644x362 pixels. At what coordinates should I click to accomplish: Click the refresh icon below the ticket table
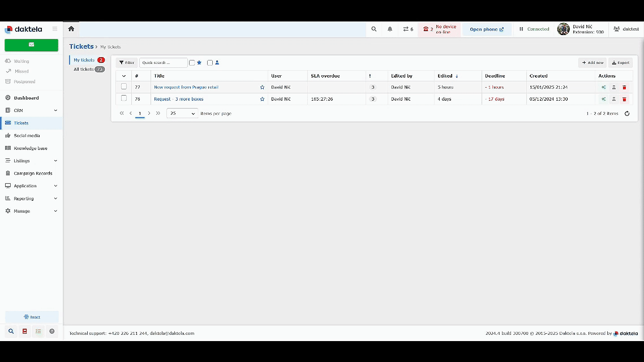[626, 114]
